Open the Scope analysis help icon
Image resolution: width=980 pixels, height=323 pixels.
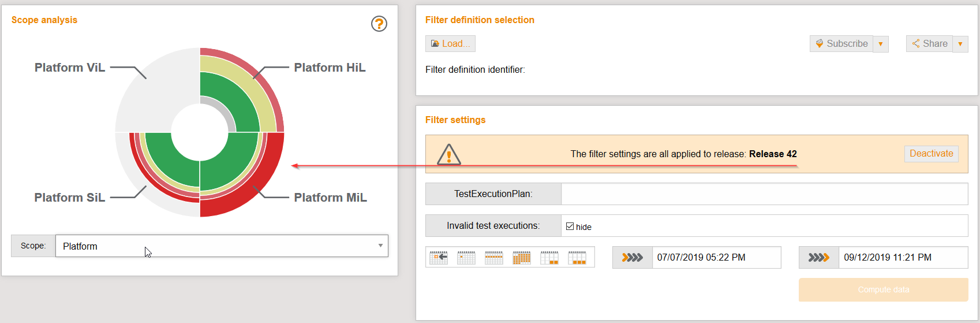(x=379, y=24)
